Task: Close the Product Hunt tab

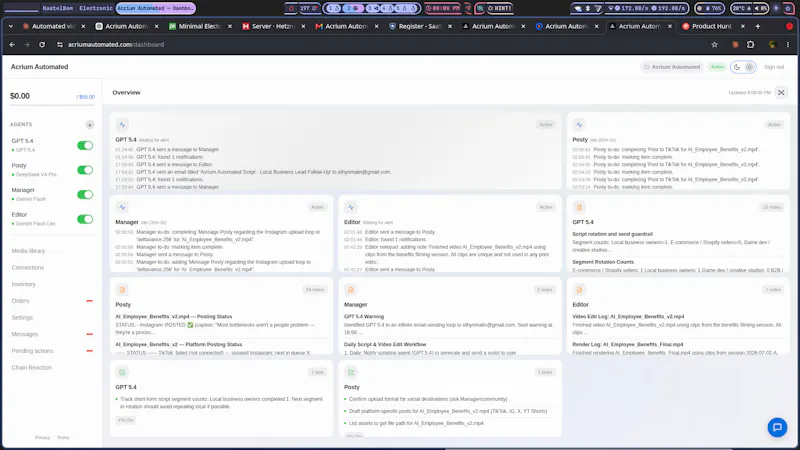Action: [x=742, y=26]
